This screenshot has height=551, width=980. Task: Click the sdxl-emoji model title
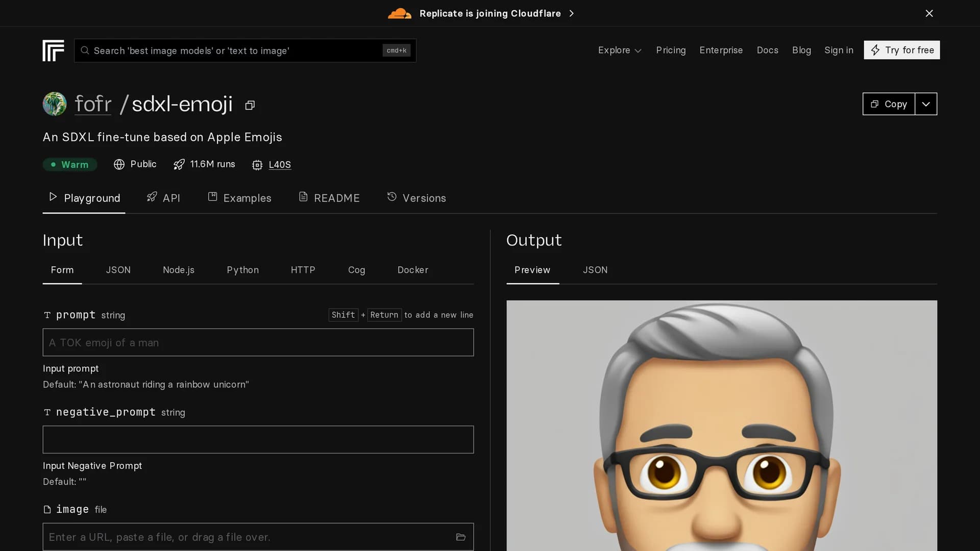[x=182, y=104]
